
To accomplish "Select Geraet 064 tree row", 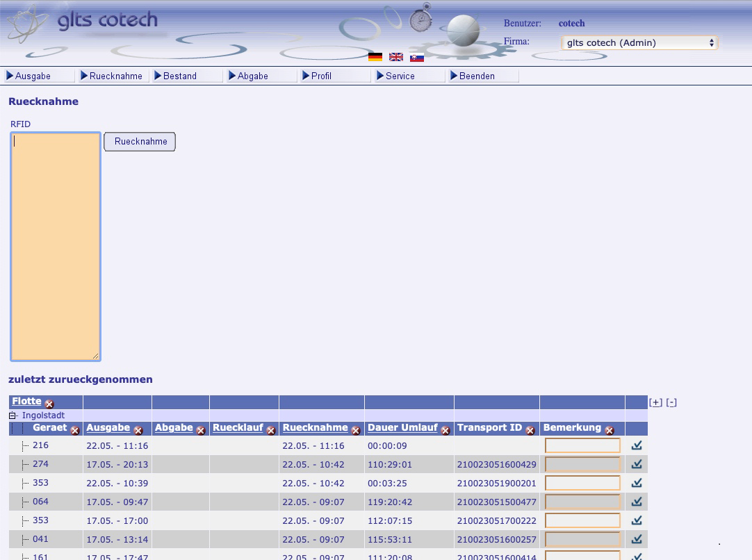I will click(x=40, y=502).
